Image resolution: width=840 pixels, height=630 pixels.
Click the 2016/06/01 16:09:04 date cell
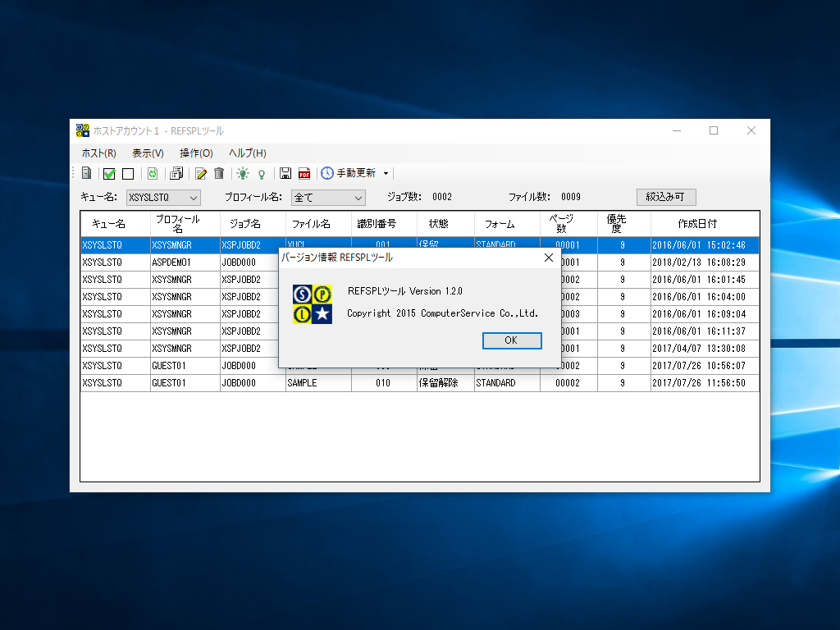[x=705, y=314]
